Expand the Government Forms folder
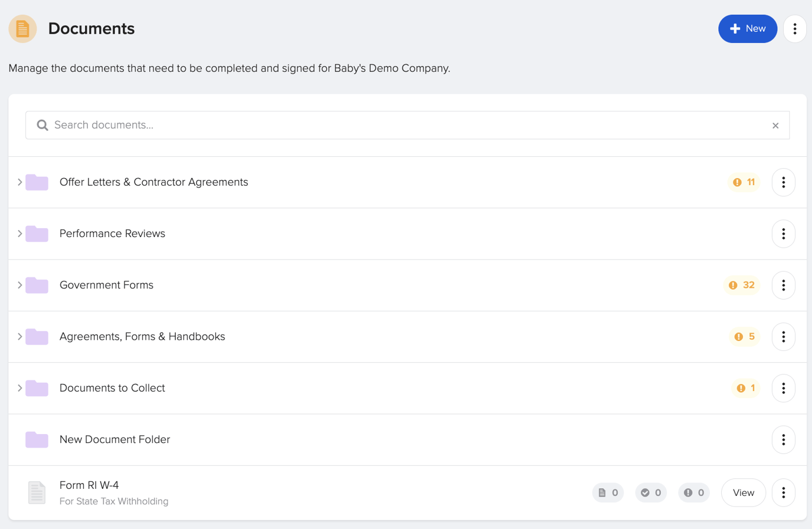This screenshot has width=812, height=529. pyautogui.click(x=19, y=285)
